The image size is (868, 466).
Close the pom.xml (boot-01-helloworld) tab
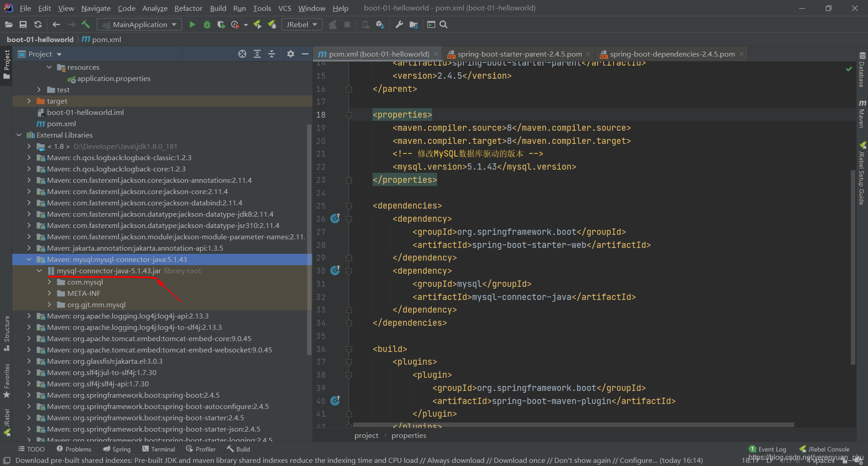(x=436, y=54)
